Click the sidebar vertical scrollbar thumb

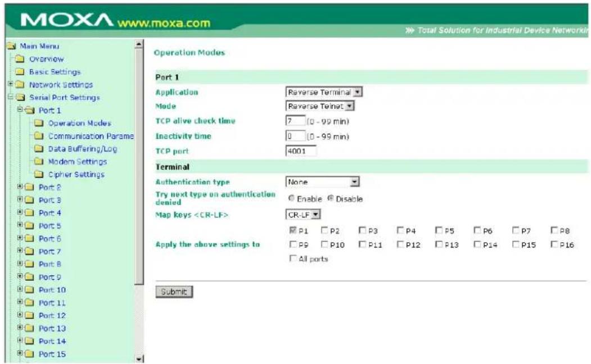click(139, 166)
